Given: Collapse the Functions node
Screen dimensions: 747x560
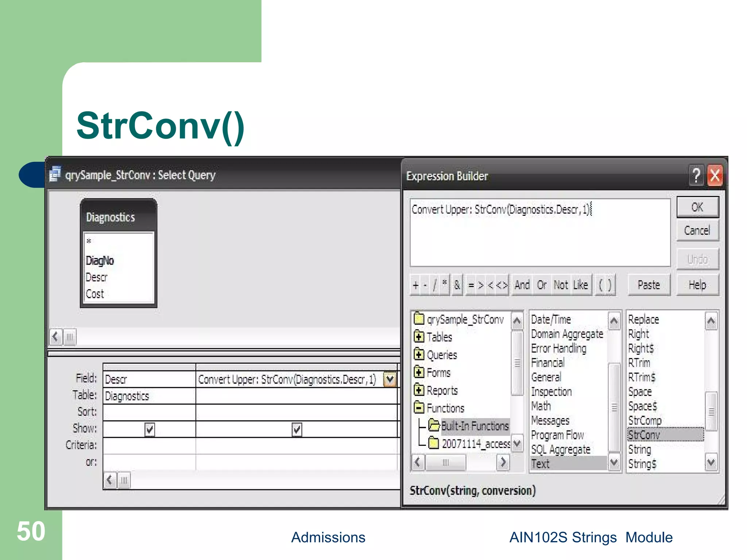Looking at the screenshot, I should (419, 408).
